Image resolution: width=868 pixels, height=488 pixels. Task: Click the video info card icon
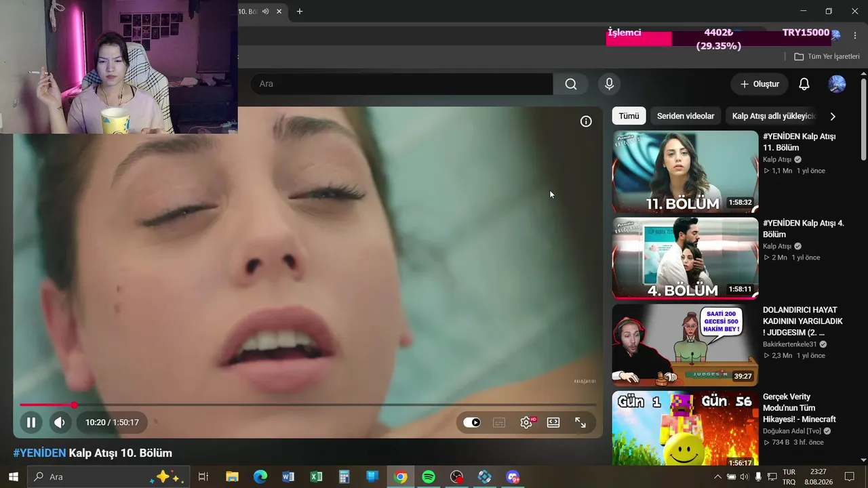click(x=586, y=121)
